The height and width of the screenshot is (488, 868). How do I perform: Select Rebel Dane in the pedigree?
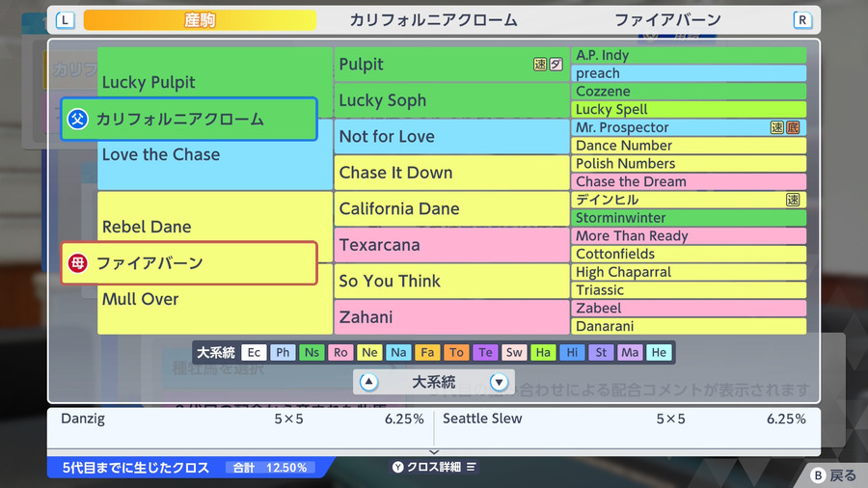(x=147, y=227)
